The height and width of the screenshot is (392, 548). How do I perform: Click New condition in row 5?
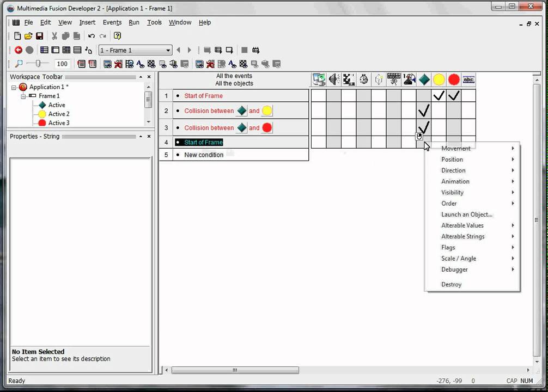coord(204,155)
